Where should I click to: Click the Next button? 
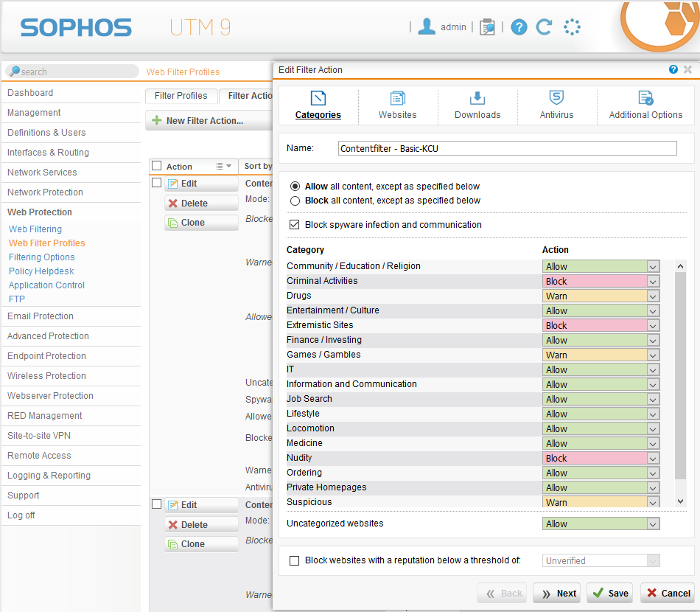557,594
